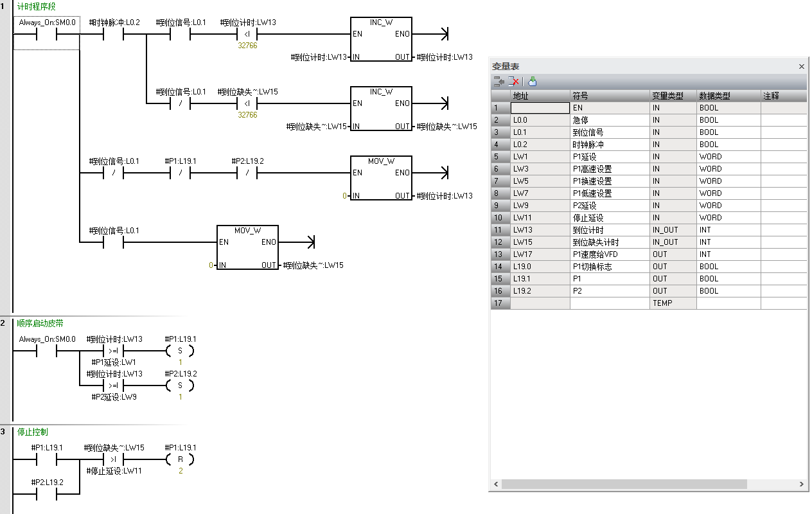Click the 数据类型 column header
The width and height of the screenshot is (812, 514).
728,96
